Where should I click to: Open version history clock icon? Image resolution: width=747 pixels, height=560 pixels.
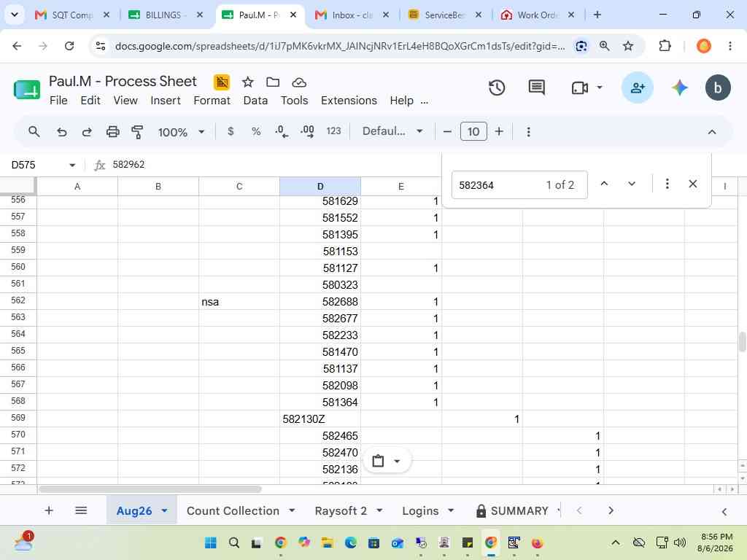tap(496, 88)
